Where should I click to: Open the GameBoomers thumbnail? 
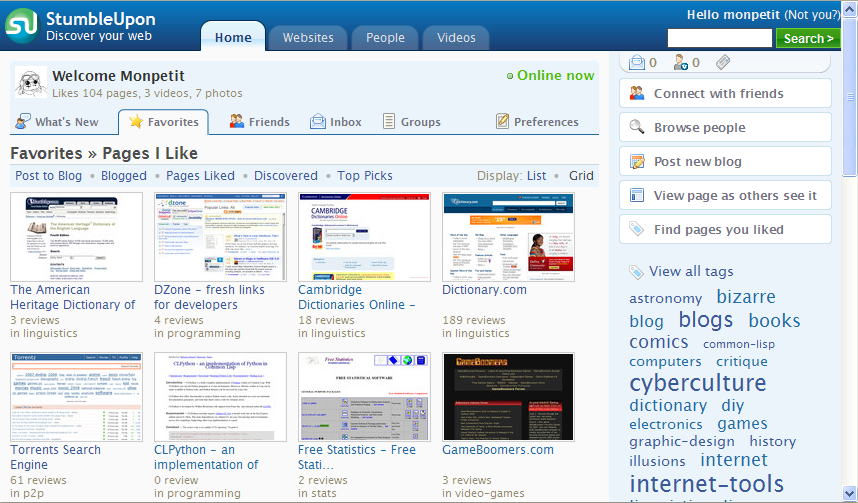pos(508,397)
